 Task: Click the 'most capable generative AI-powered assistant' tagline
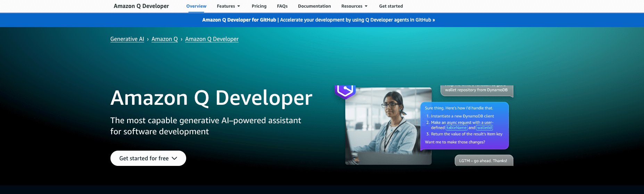click(206, 126)
